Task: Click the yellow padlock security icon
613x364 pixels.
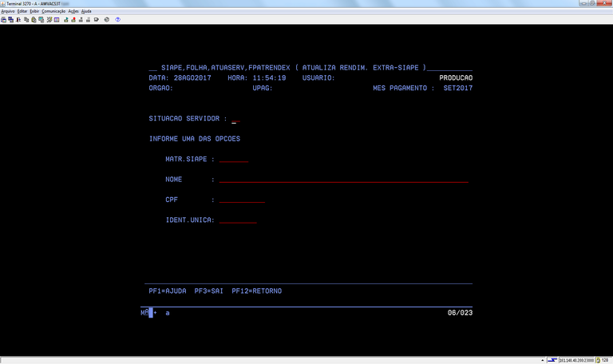Action: [598, 360]
